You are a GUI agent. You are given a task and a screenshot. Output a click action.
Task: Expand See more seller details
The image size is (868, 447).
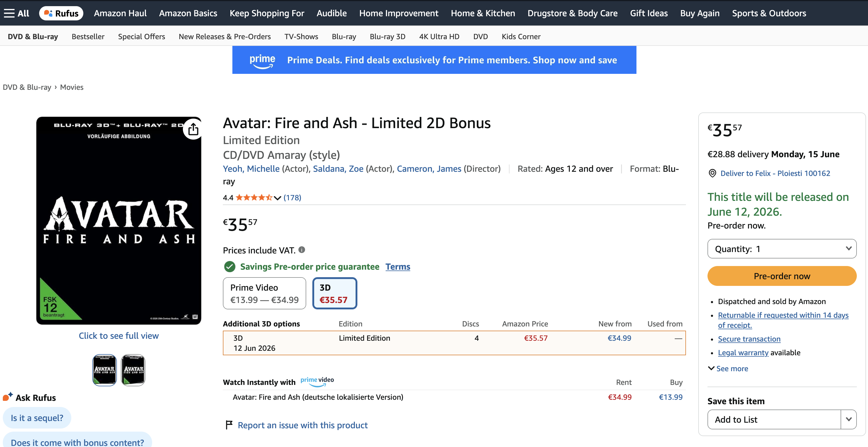tap(728, 368)
